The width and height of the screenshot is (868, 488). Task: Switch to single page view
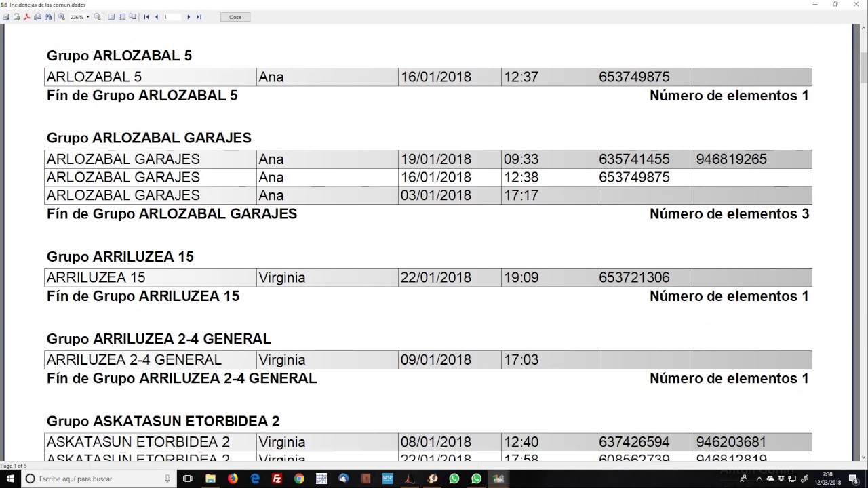111,17
